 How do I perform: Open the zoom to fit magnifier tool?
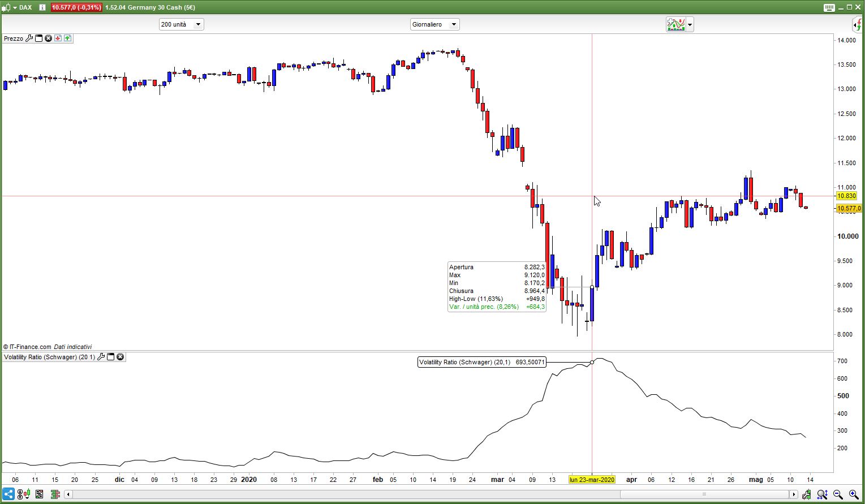click(x=822, y=494)
